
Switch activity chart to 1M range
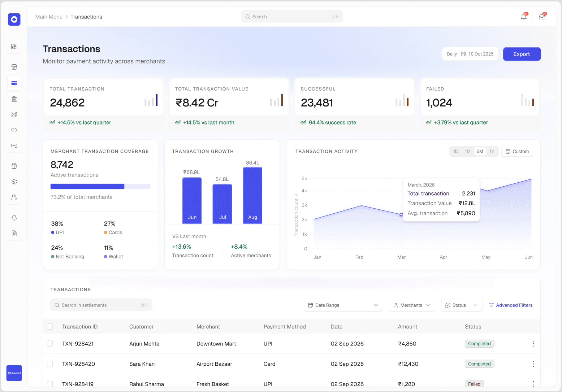pos(468,152)
